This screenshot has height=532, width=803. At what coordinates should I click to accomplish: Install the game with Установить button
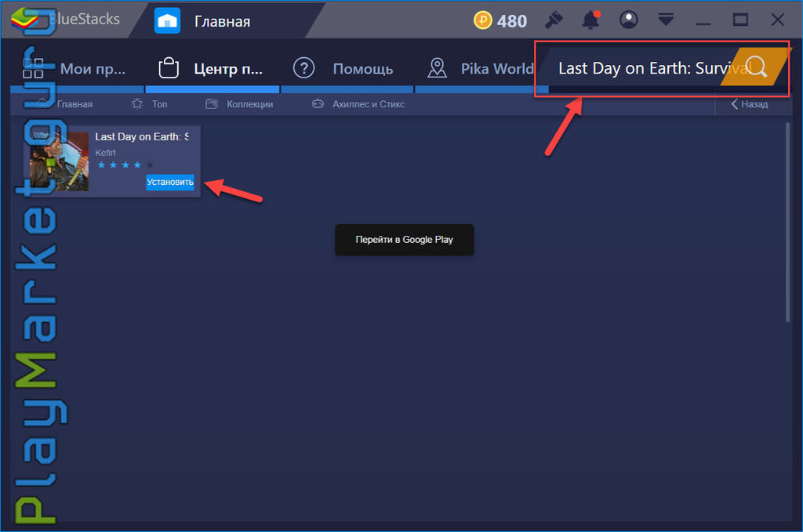tap(170, 182)
